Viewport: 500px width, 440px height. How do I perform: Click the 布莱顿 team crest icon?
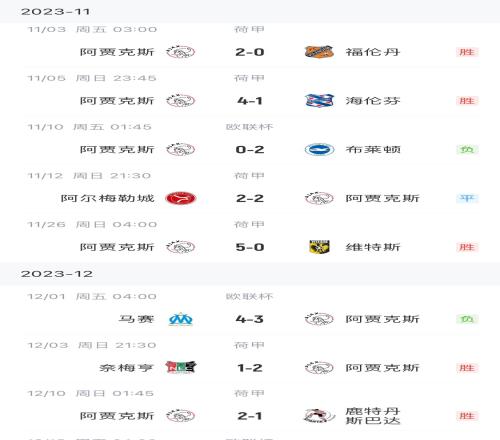(319, 150)
